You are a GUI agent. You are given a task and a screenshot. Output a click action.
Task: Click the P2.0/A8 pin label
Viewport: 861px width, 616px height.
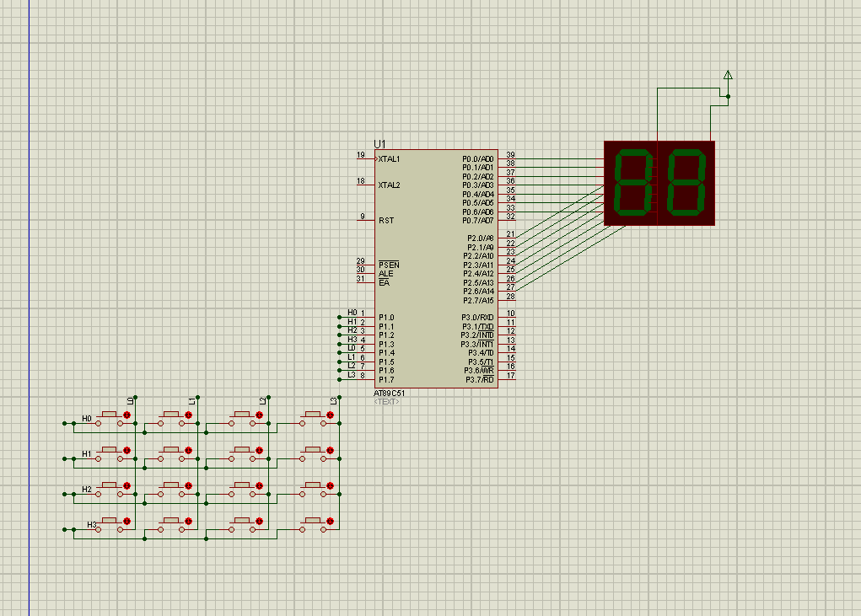coord(481,238)
